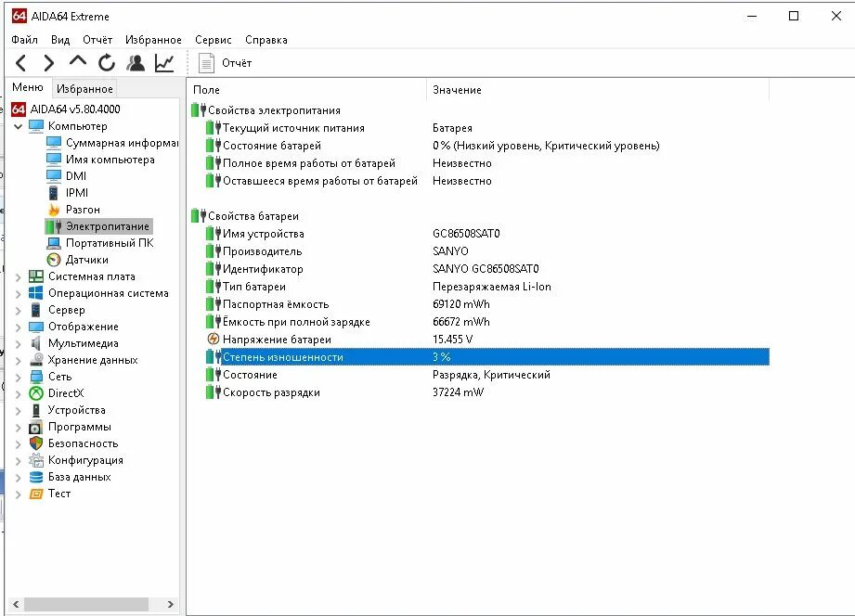855x616 pixels.
Task: Select the Датчики sensors icon in sidebar
Action: tap(54, 260)
